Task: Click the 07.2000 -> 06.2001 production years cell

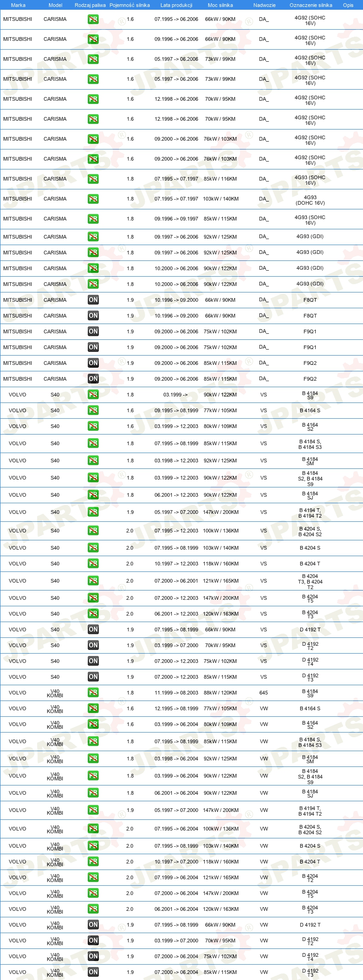Action: click(x=176, y=581)
